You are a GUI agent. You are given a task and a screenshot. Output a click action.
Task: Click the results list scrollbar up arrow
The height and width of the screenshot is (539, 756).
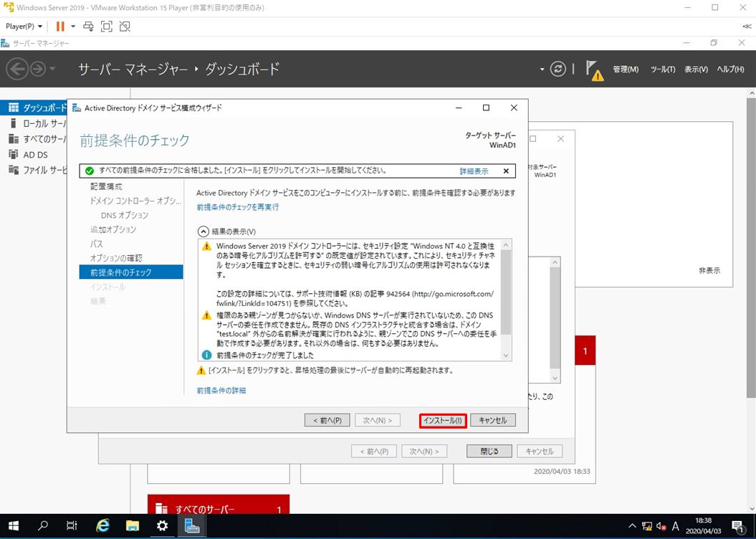506,245
